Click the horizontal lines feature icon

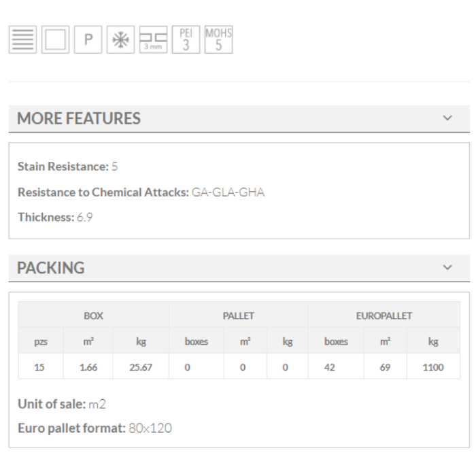point(22,39)
